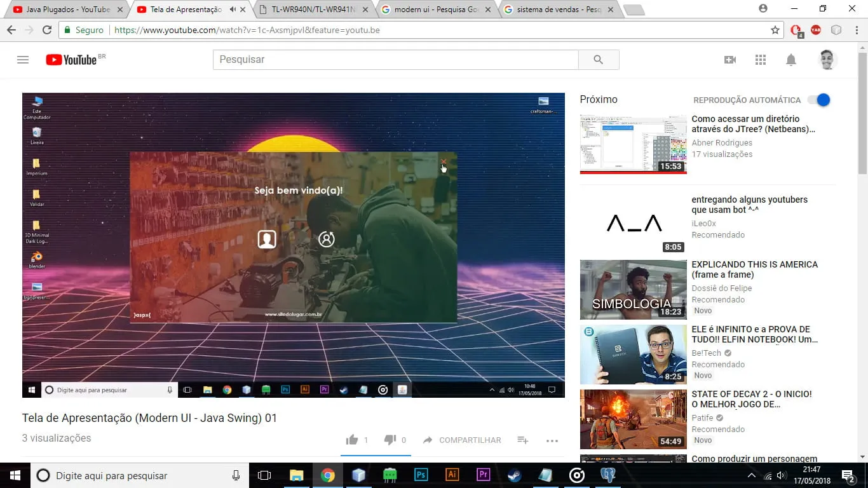868x488 pixels.
Task: Open the user avatar account menu
Action: tap(827, 60)
